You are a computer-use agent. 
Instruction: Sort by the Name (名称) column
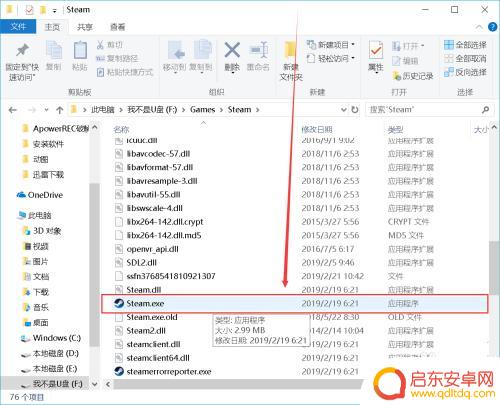click(x=121, y=129)
